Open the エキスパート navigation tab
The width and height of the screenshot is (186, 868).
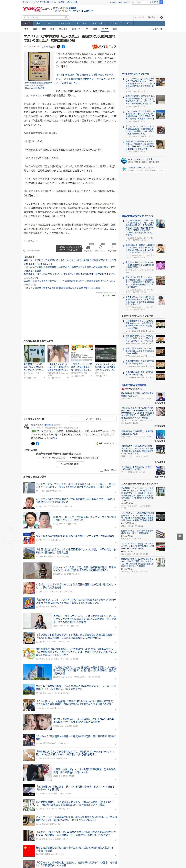point(64,24)
